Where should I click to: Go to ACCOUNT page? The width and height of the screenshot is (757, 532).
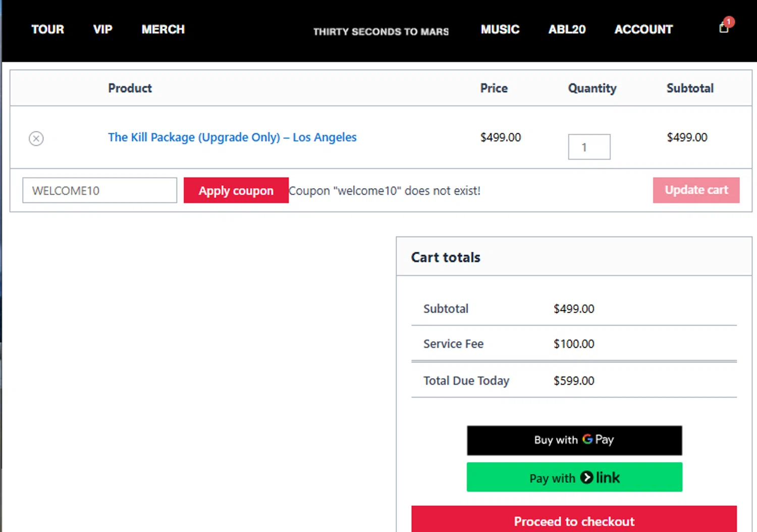(643, 29)
